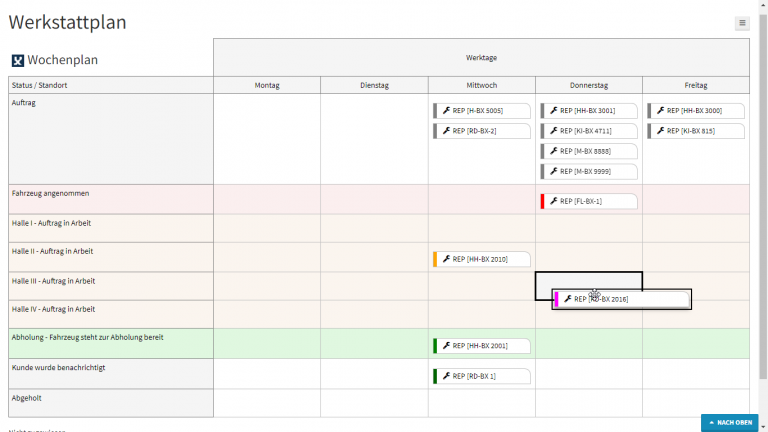Click wrench icon on REP [M-BX 9999]
768x432 pixels.
pyautogui.click(x=553, y=171)
